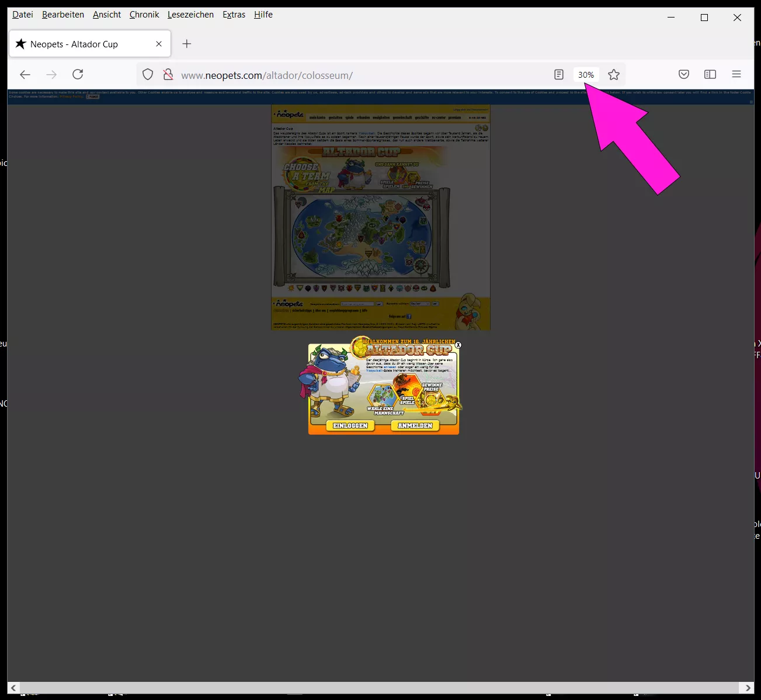Image resolution: width=761 pixels, height=700 pixels.
Task: Open a new tab with the plus button
Action: 187,44
